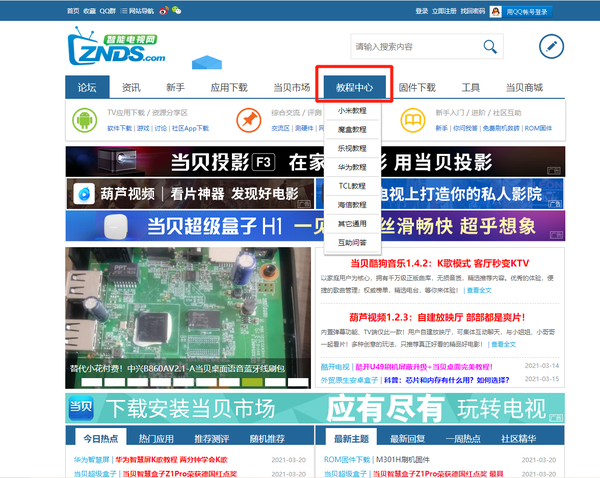Select 乐视教程 from the dropdown
Viewport: 600px width, 478px height.
point(352,148)
